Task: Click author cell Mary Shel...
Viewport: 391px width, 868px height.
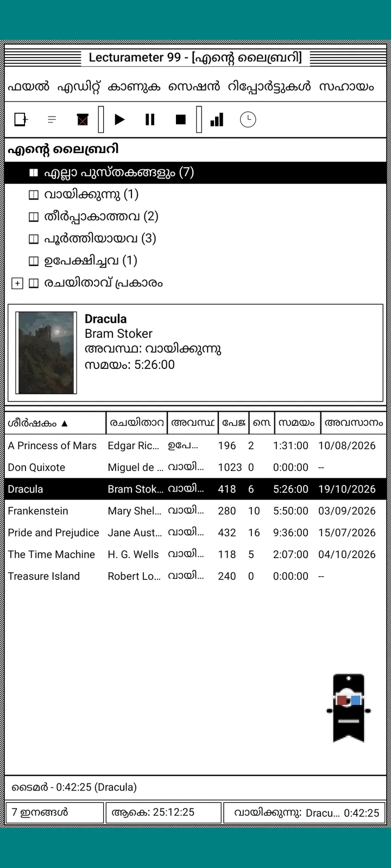Action: tap(135, 510)
